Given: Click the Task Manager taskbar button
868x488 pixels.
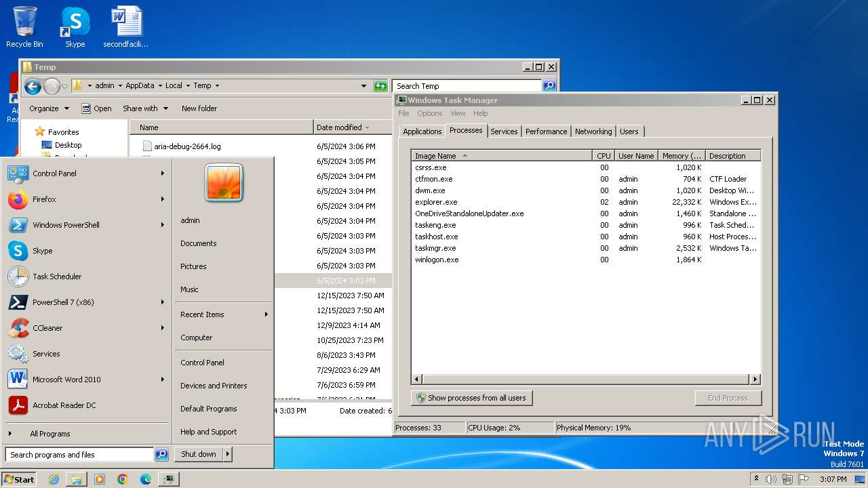Looking at the screenshot, I should [x=169, y=479].
